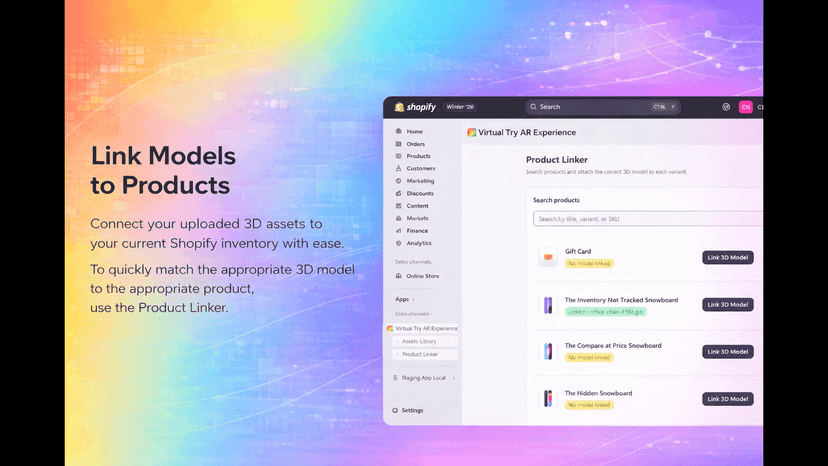The height and width of the screenshot is (466, 828).
Task: Focus the Search by title, variant, or SKU field
Action: [x=648, y=219]
